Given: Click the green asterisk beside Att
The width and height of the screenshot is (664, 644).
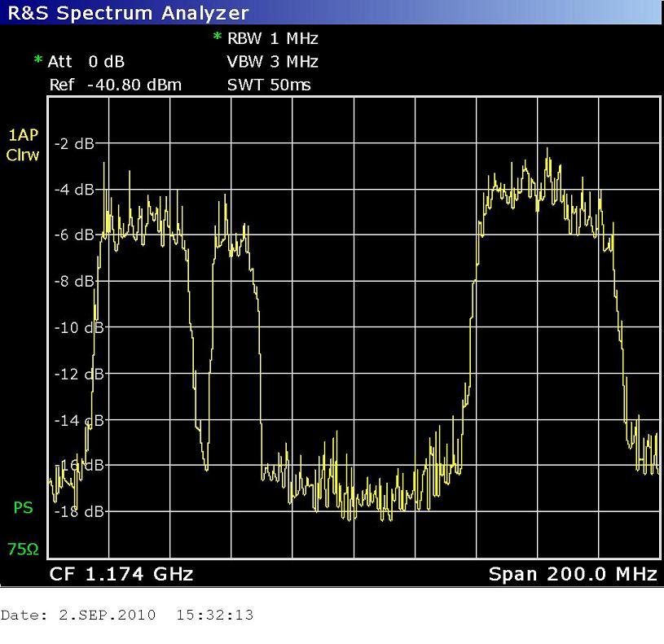Looking at the screenshot, I should pos(37,62).
